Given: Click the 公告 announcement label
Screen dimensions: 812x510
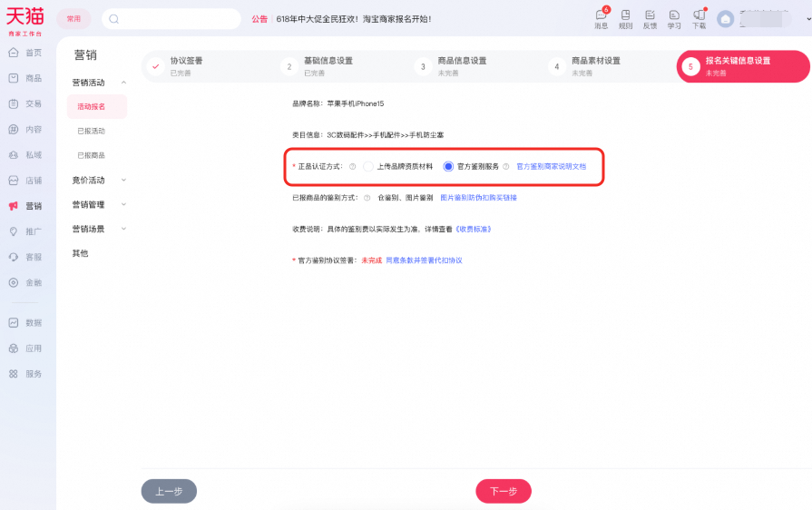Looking at the screenshot, I should click(259, 19).
